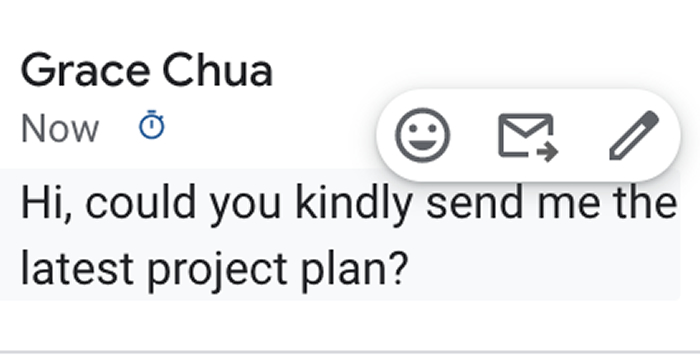Viewport: 700px width, 360px height.
Task: Click the 'Now' timestamp
Action: click(x=60, y=129)
